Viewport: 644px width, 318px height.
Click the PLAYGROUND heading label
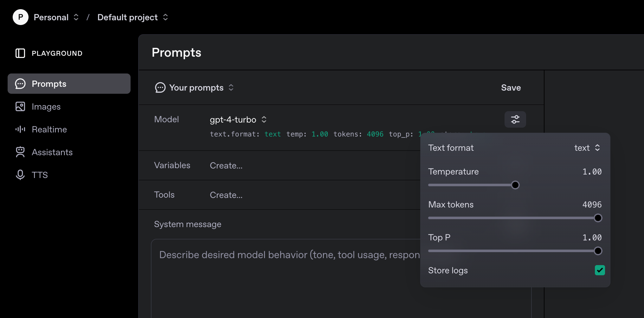[x=57, y=53]
